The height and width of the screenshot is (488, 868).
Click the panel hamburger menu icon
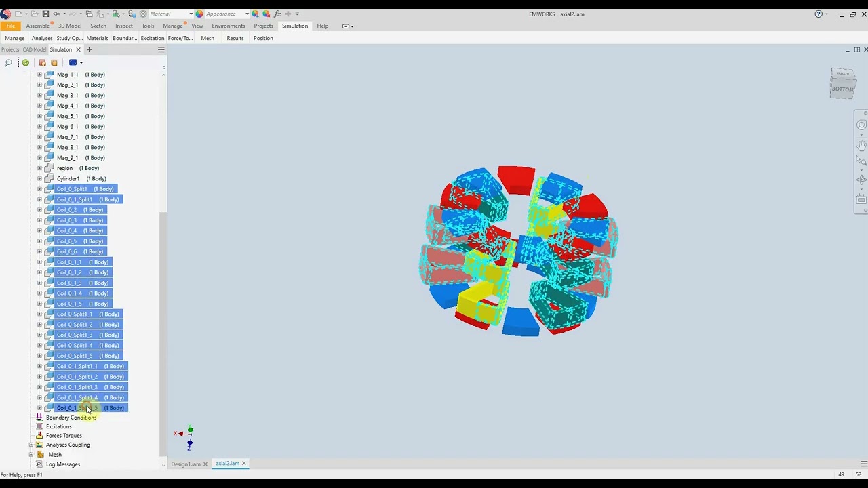161,49
